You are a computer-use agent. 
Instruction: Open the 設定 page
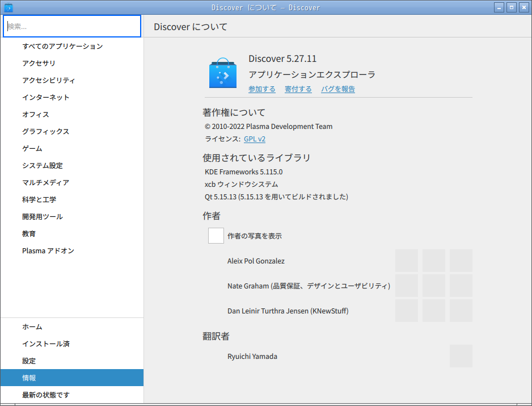pos(72,361)
